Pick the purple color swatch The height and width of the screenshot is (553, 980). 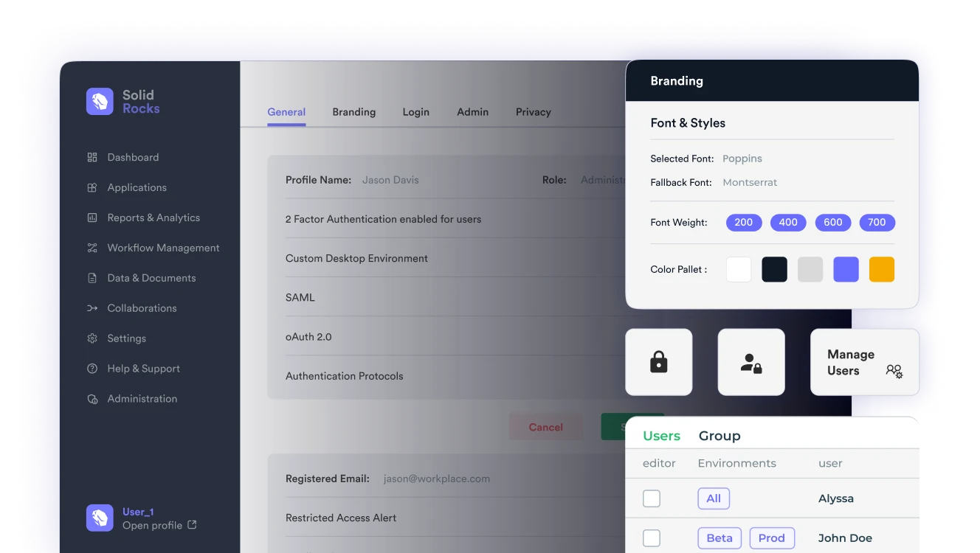[x=846, y=269]
